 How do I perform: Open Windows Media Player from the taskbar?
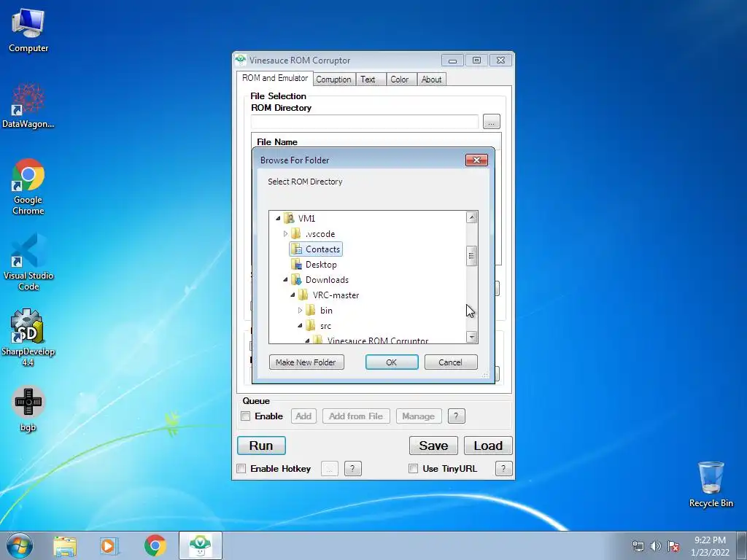tap(109, 545)
